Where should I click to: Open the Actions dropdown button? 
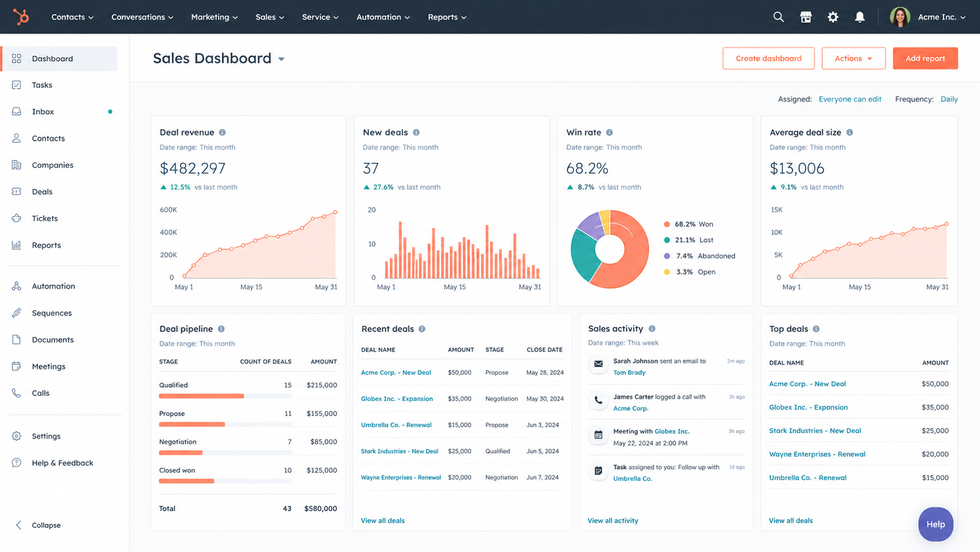[x=853, y=58]
